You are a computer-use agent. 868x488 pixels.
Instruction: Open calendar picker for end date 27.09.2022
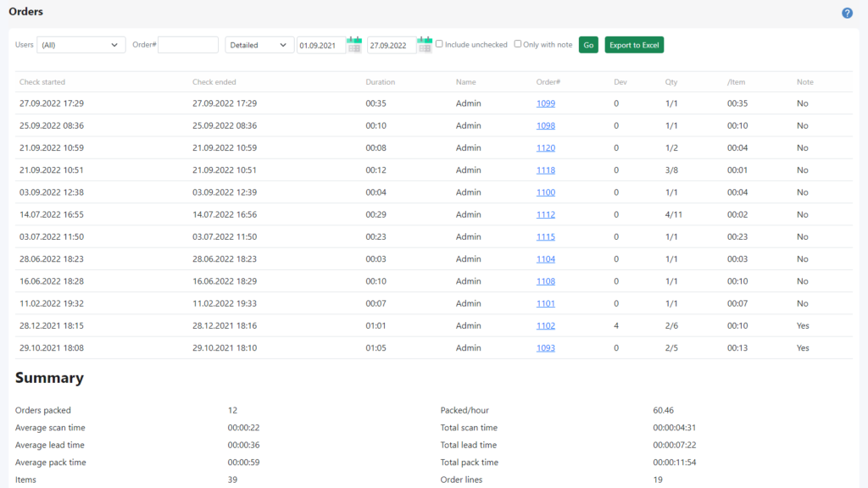click(x=425, y=45)
